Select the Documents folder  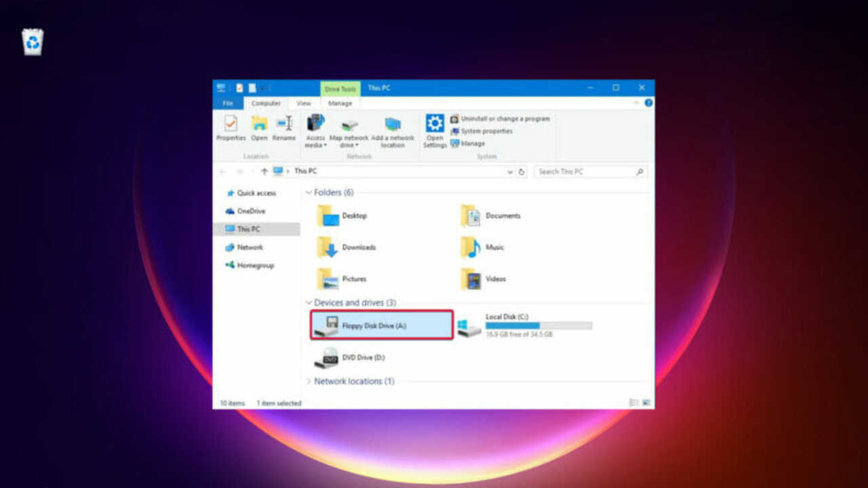coord(490,216)
